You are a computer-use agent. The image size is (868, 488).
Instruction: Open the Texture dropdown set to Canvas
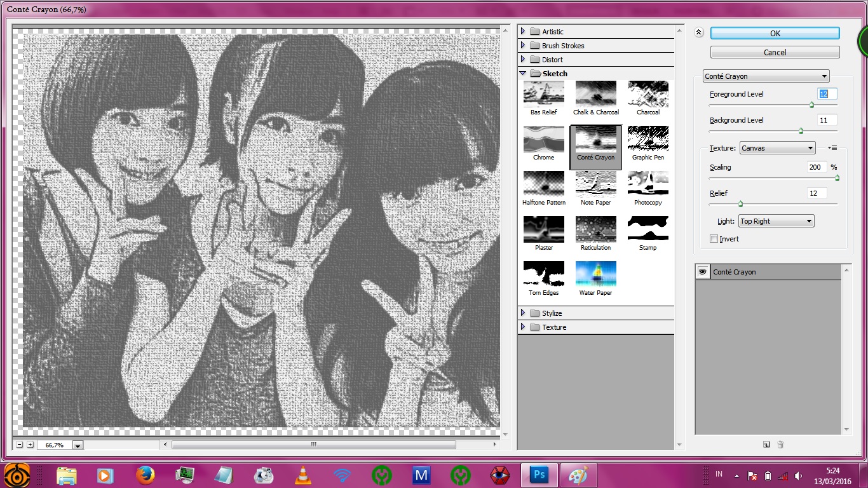click(776, 147)
